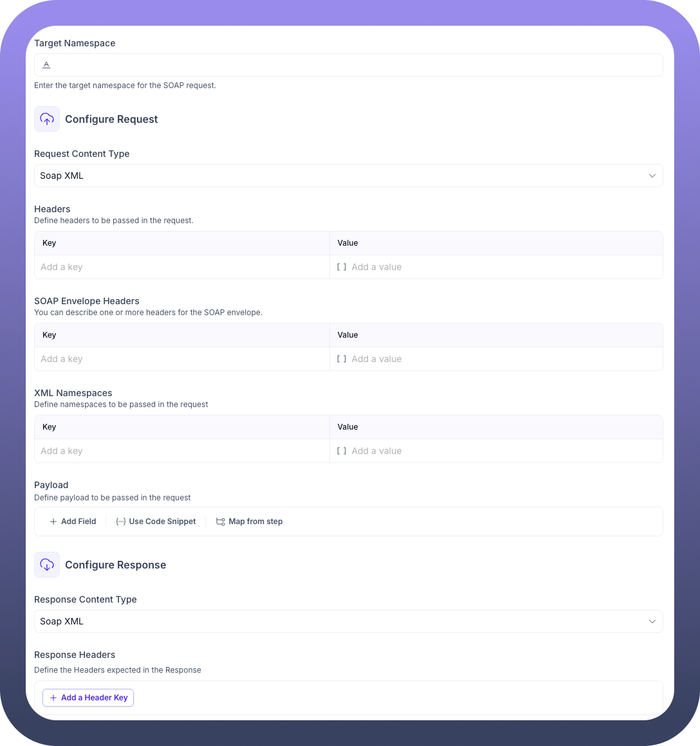Screen dimensions: 700x746
Task: Click Add Field in Payload section
Action: pos(78,522)
